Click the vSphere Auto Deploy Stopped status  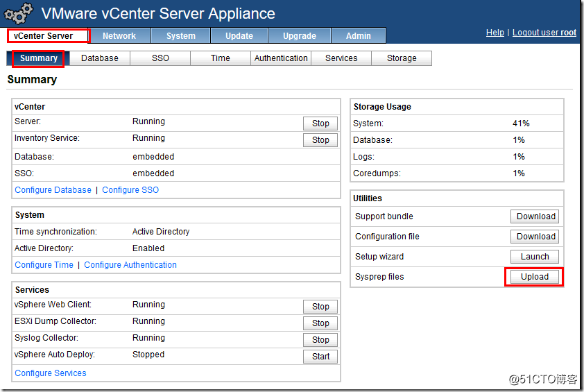pos(148,355)
